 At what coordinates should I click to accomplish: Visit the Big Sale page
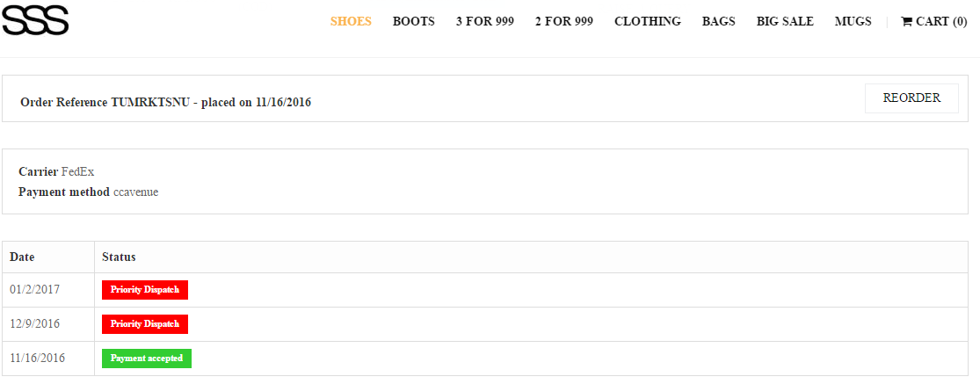pos(785,21)
